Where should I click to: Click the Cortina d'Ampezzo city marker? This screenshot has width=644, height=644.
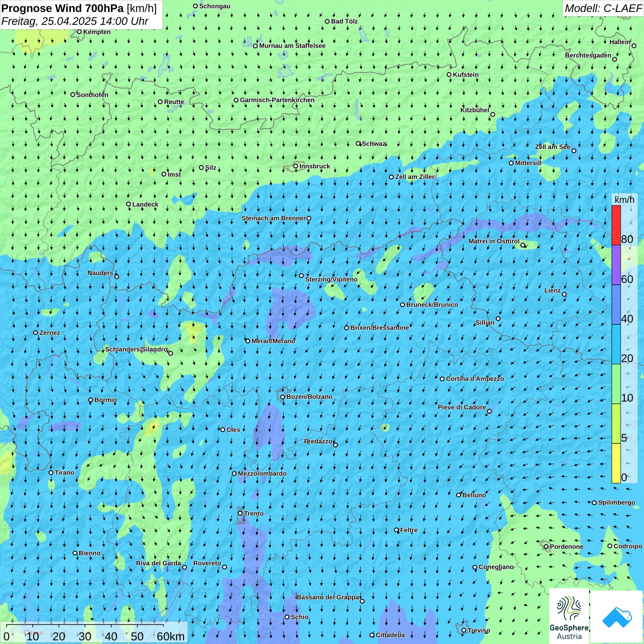click(443, 379)
